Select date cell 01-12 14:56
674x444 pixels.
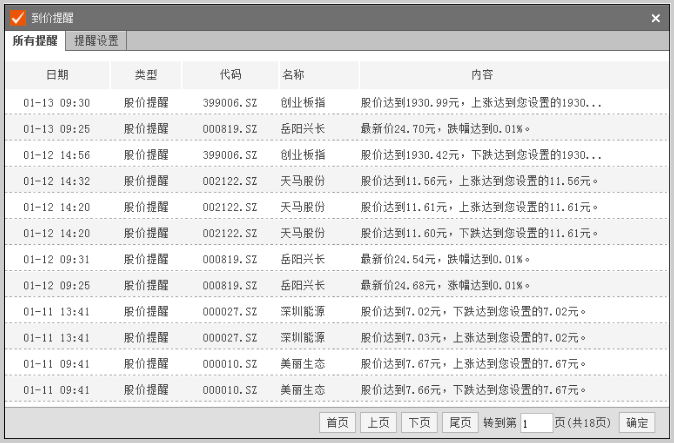[57, 155]
